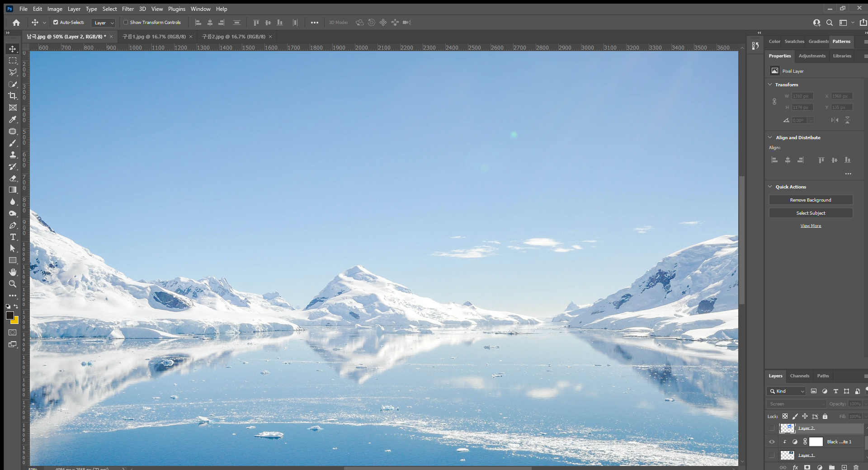The image size is (868, 470).
Task: Delete layer using trash icon
Action: pos(856,467)
